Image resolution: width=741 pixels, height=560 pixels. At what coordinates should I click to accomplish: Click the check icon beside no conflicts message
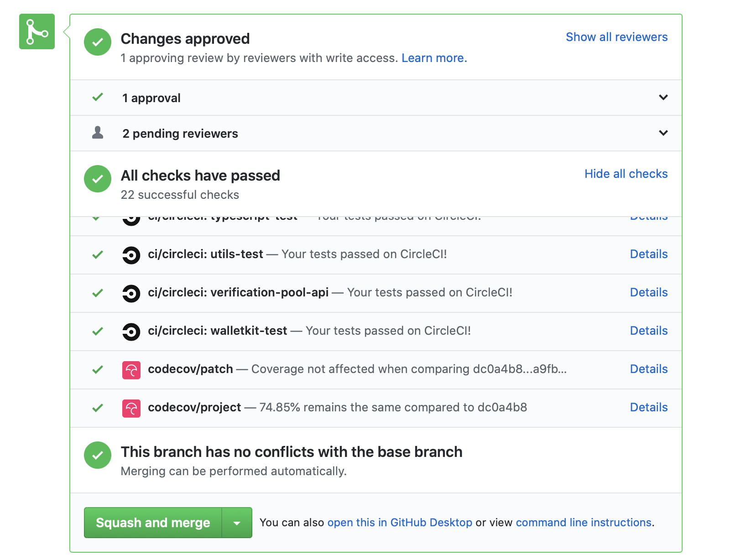tap(98, 455)
